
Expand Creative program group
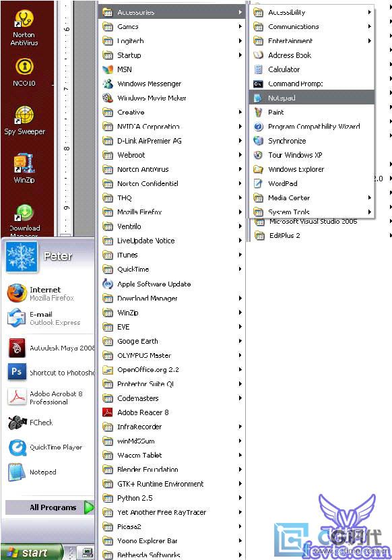click(x=172, y=112)
